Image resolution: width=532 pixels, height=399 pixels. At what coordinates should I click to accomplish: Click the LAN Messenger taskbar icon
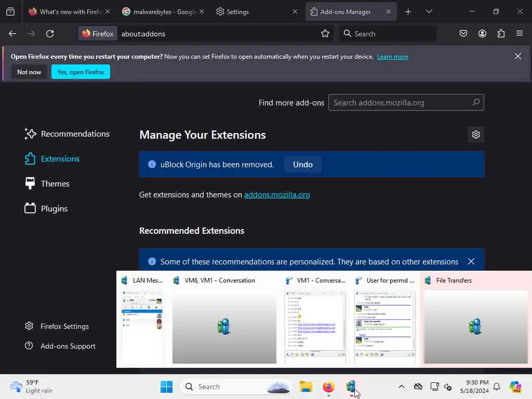(351, 387)
